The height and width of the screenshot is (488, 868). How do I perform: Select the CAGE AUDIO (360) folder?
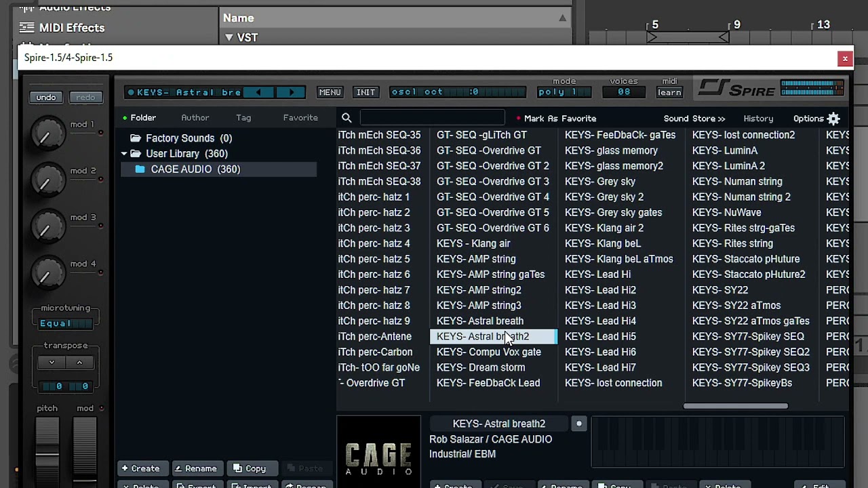coord(218,169)
